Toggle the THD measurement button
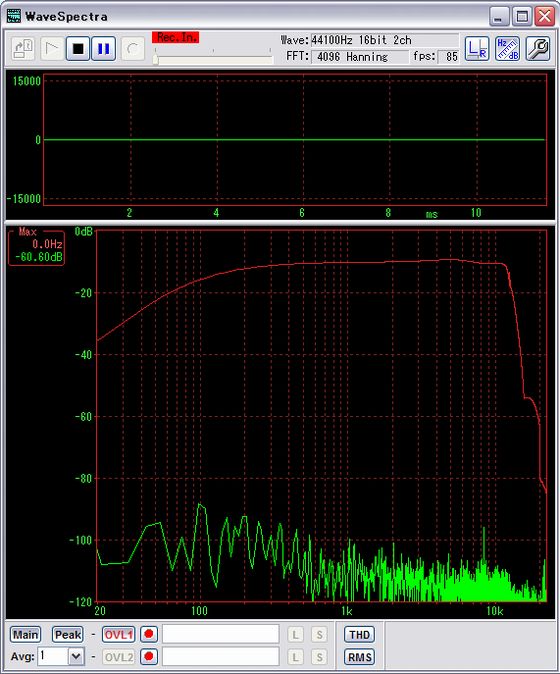Screen dimensions: 560x674 [x=359, y=634]
